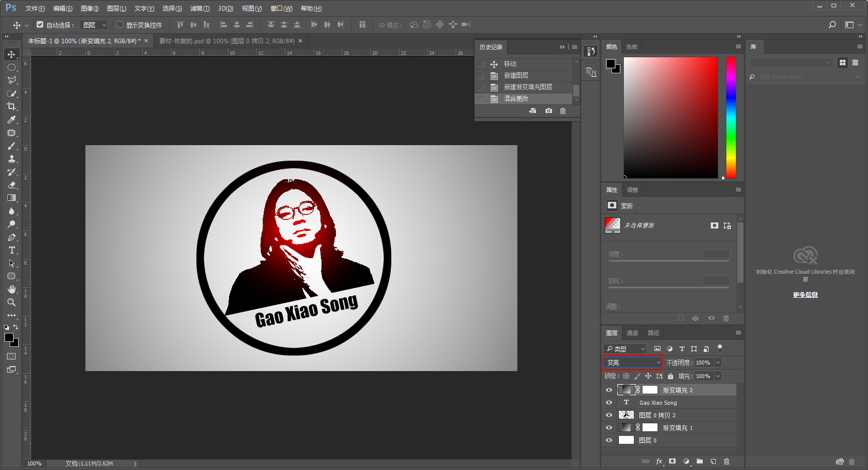Toggle lock all padlock icon
The width and height of the screenshot is (868, 470).
[x=671, y=376]
